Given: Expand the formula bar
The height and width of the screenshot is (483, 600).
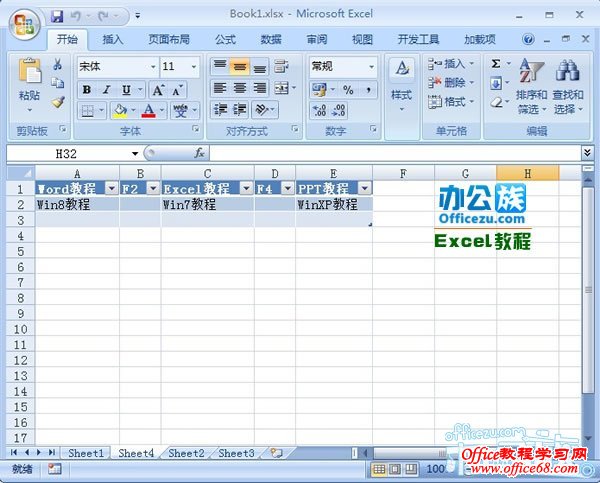Looking at the screenshot, I should (587, 153).
